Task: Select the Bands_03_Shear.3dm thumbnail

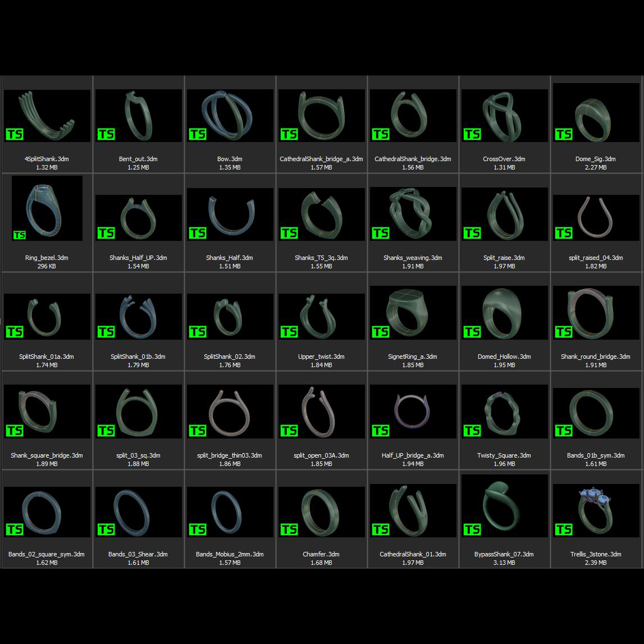Action: (x=139, y=512)
